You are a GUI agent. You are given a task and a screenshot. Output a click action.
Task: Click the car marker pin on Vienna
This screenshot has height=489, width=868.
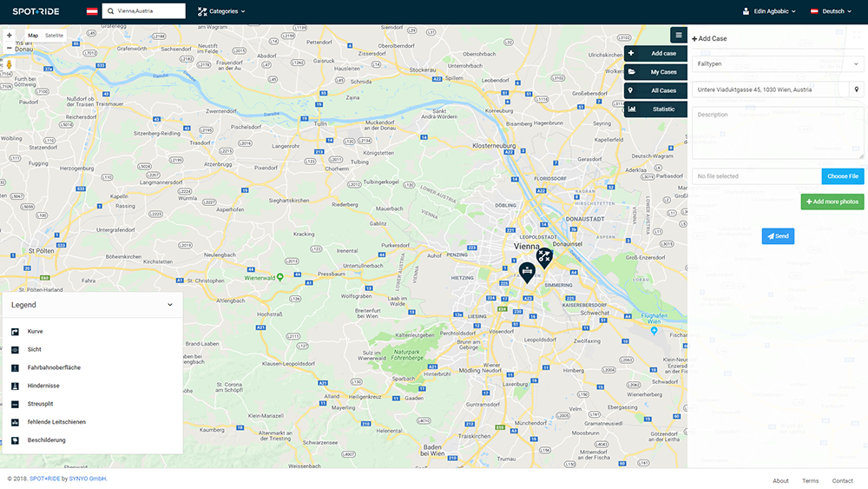pyautogui.click(x=527, y=271)
